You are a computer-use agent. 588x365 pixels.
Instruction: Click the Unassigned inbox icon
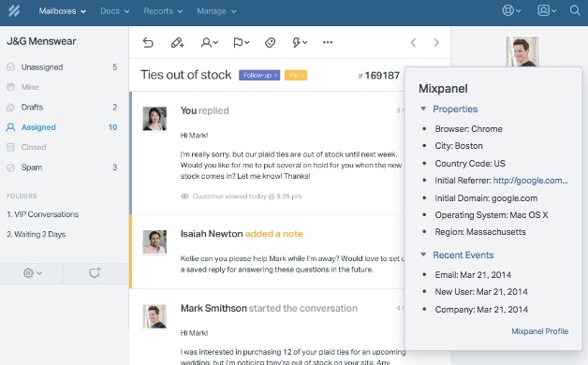tap(10, 66)
